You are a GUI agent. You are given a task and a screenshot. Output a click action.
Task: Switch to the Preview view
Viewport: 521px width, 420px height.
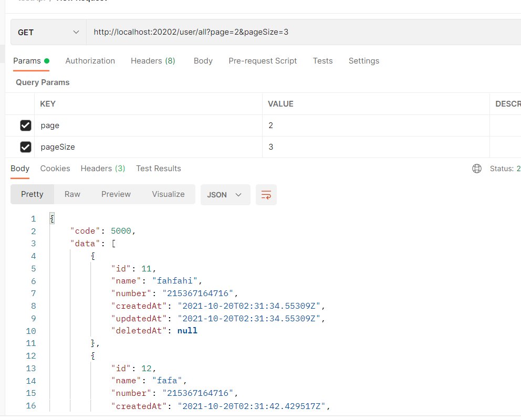pos(116,194)
